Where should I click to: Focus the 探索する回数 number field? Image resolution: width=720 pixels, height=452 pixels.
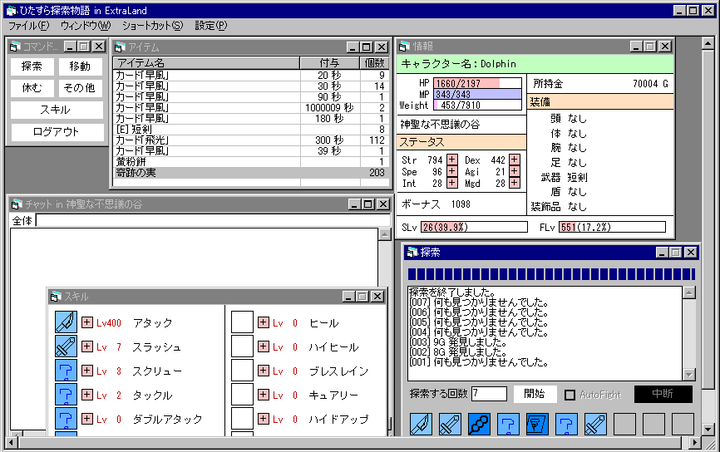click(x=489, y=394)
